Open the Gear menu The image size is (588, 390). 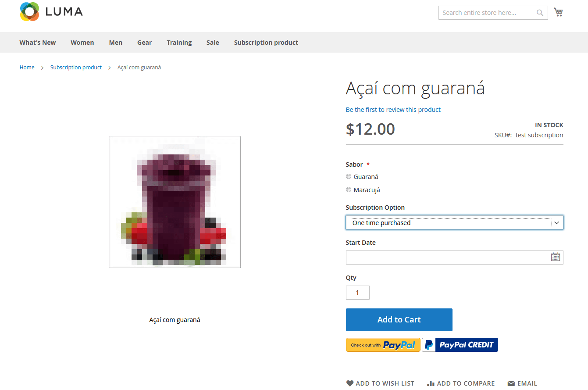point(144,43)
